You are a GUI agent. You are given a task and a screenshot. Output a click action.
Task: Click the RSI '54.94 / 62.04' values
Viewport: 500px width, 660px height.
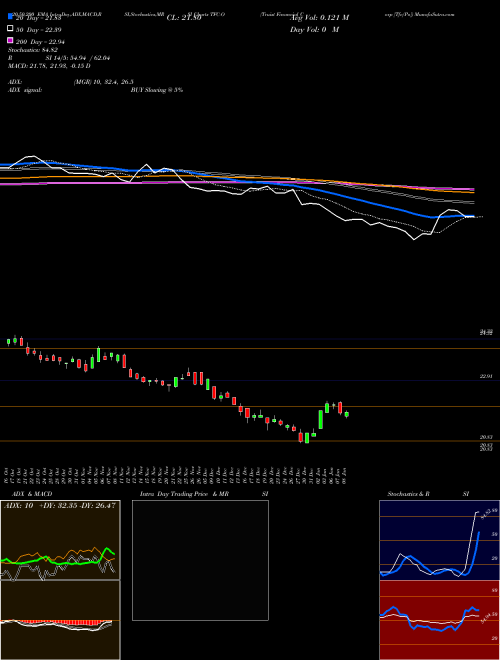tap(88, 58)
